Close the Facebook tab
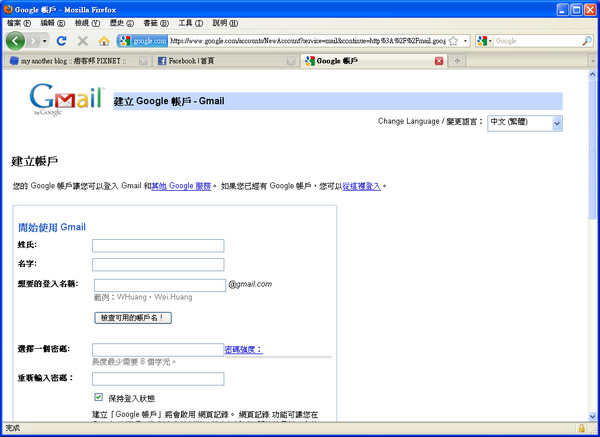 291,61
